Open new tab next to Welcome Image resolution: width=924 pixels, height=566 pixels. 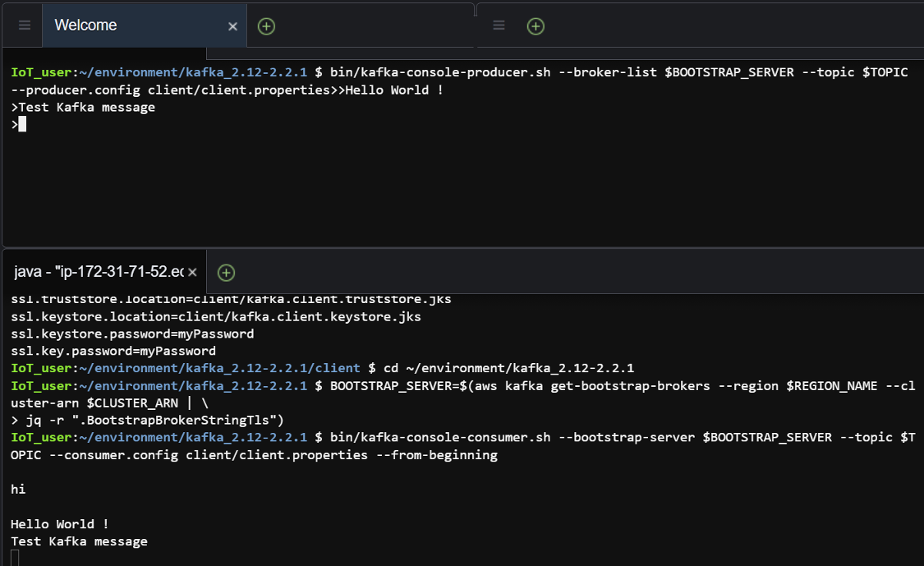coord(266,26)
